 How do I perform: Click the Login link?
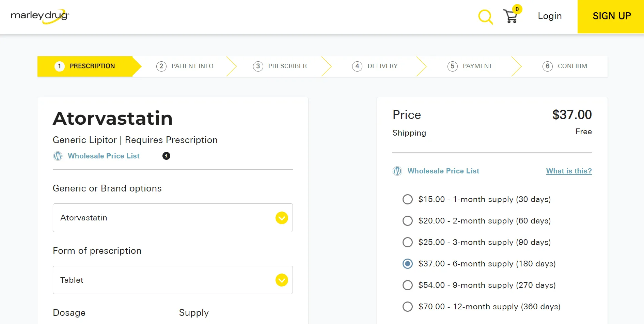coord(550,16)
